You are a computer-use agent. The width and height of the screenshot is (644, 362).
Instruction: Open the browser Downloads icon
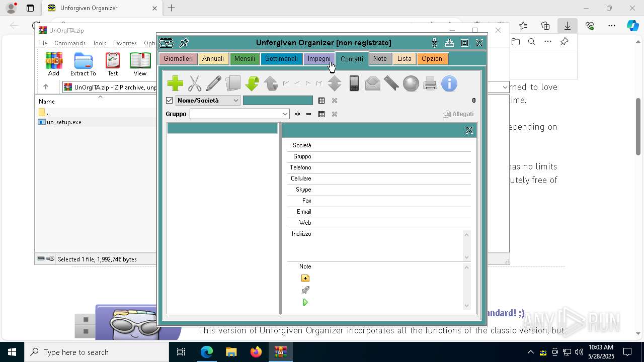click(567, 26)
